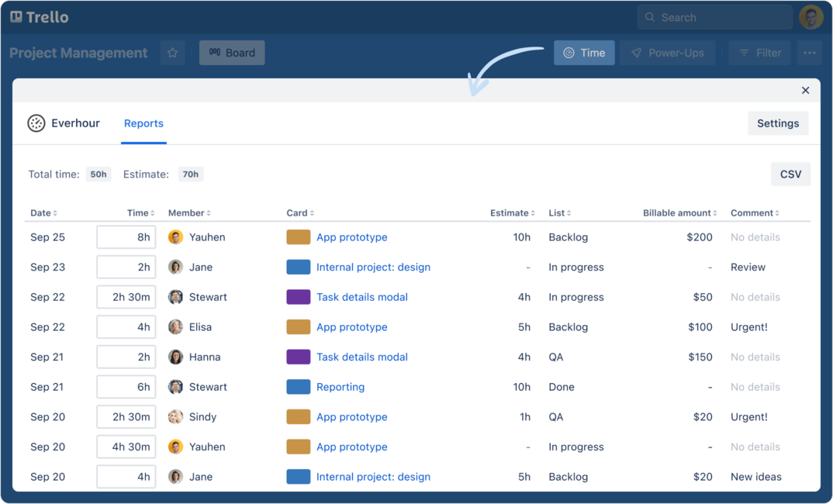Click 'Urgent!' comment in Elisa's row

(748, 327)
